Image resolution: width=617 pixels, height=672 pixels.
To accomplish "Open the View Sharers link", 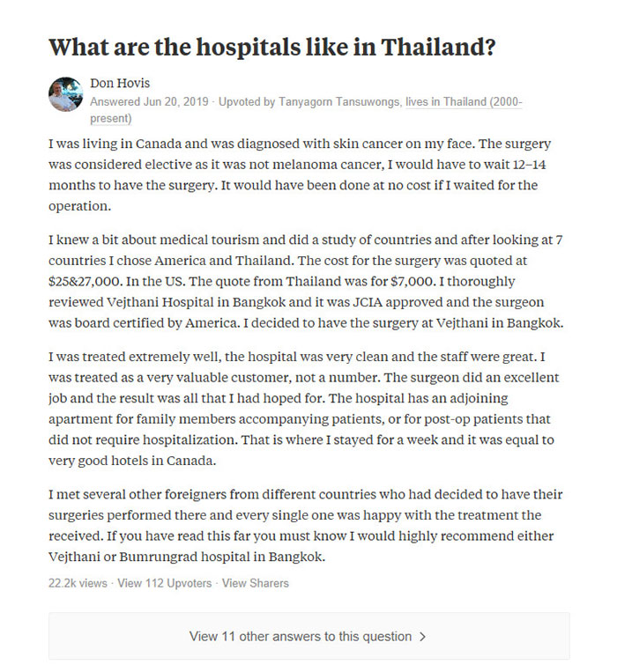I will pos(255,583).
